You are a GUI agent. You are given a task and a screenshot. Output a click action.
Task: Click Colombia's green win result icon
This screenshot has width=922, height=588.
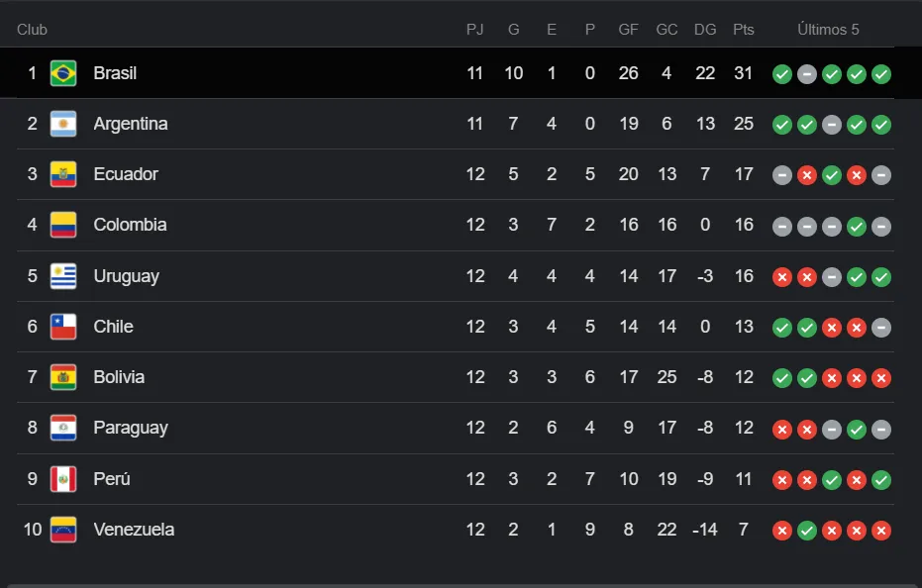[856, 227]
